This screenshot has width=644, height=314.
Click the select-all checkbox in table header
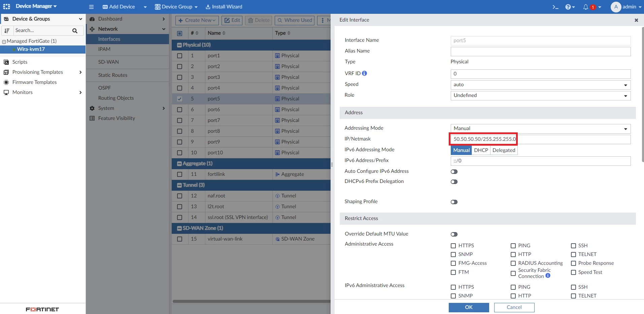point(180,33)
